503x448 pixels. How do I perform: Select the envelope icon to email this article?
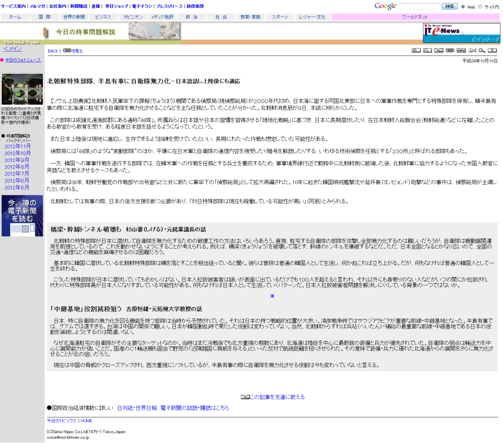[439, 50]
